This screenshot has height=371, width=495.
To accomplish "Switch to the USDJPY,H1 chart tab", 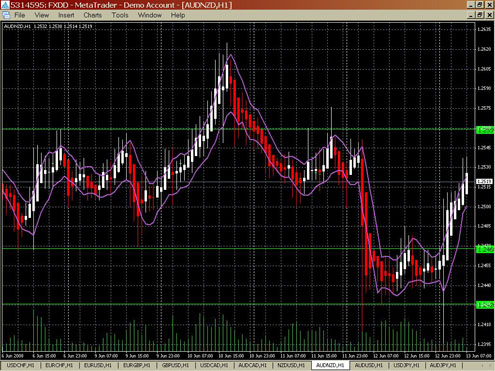I will (x=407, y=365).
